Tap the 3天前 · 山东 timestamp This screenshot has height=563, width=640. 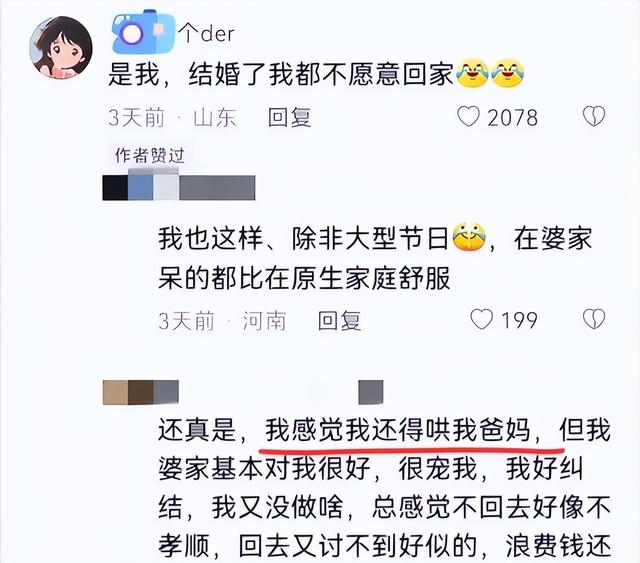(x=172, y=118)
